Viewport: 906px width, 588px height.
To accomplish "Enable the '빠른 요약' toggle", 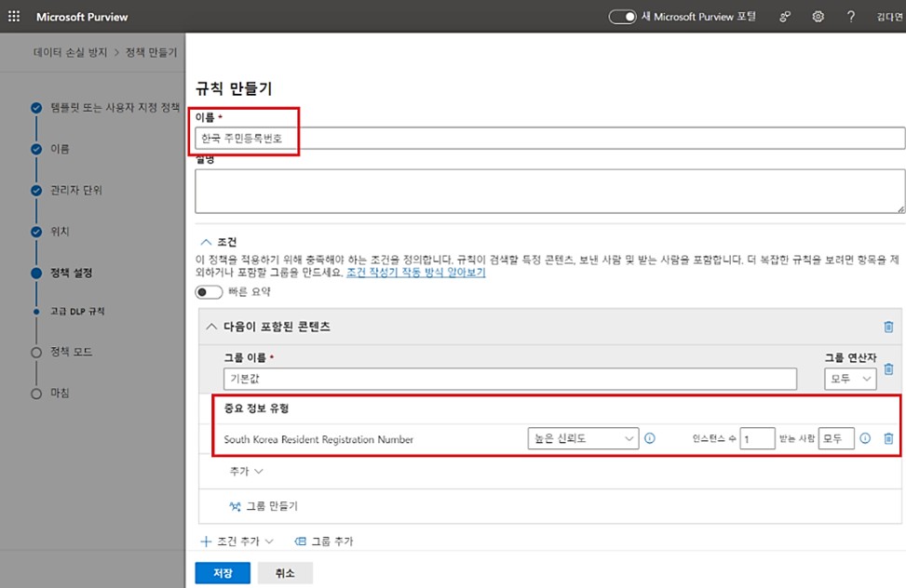I will pyautogui.click(x=209, y=292).
